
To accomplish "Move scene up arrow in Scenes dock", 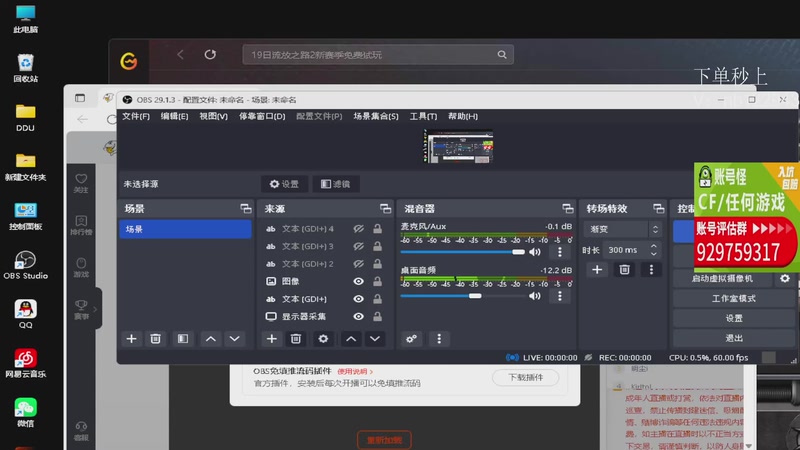I will pos(211,339).
